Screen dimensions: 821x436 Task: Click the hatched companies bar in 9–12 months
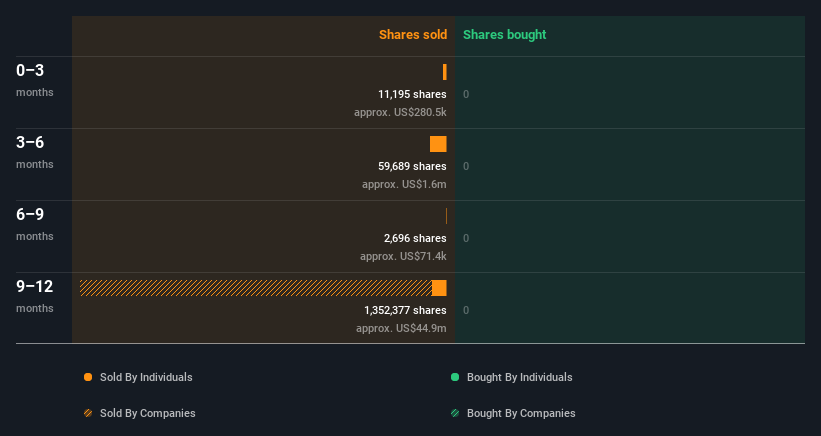[x=256, y=288]
